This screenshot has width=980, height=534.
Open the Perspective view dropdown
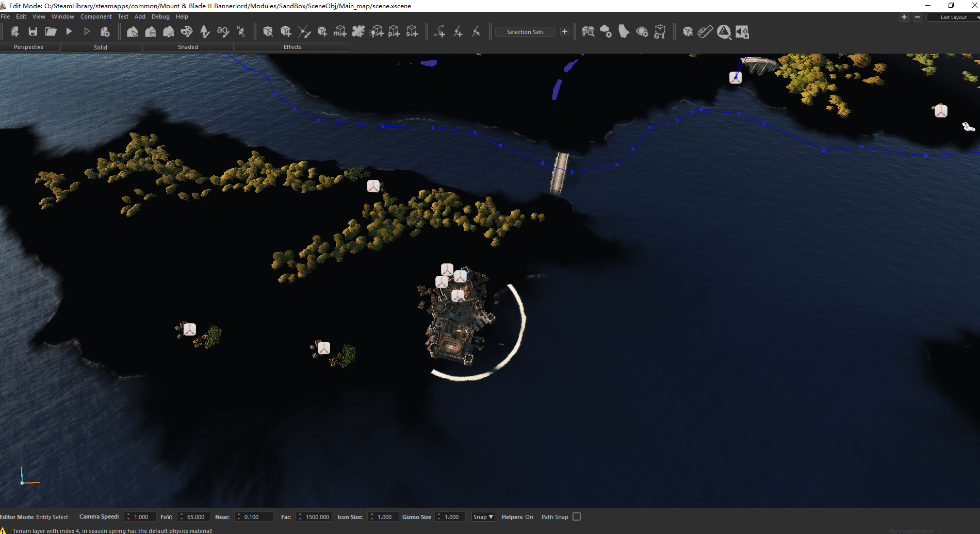click(29, 47)
